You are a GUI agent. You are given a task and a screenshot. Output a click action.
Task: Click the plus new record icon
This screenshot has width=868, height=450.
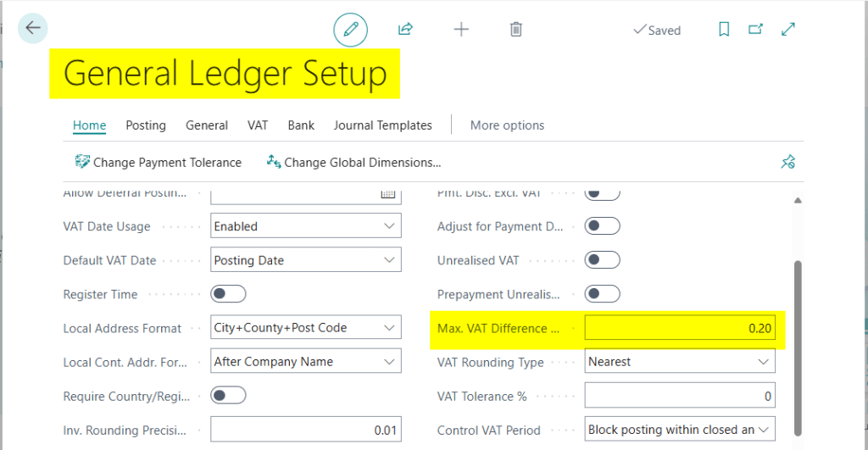click(x=461, y=30)
